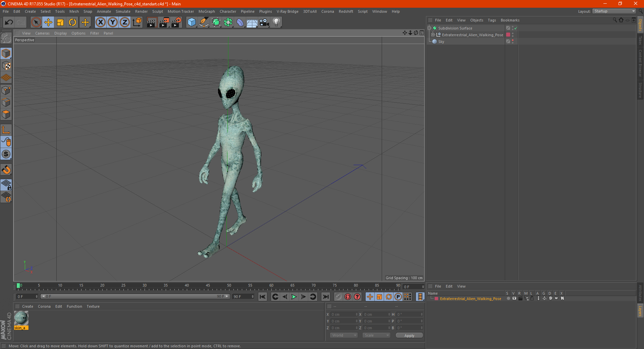644x349 pixels.
Task: Click the start frame 0 F field
Action: [27, 297]
